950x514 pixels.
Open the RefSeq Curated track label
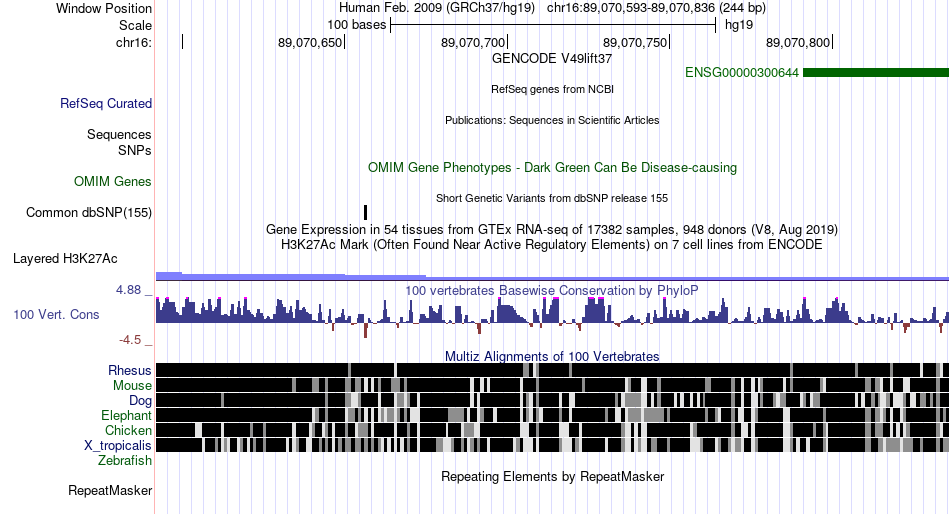point(106,104)
